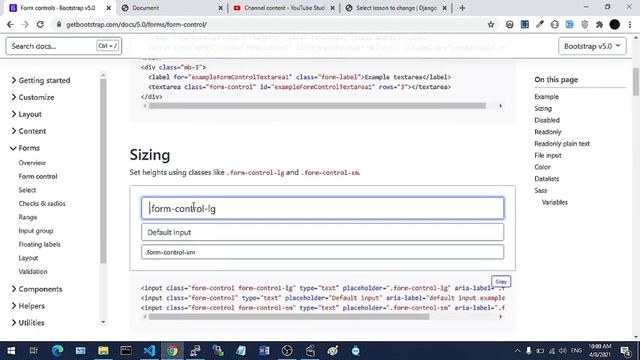Image resolution: width=640 pixels, height=360 pixels.
Task: Click the browser address bar URL
Action: coord(136,24)
